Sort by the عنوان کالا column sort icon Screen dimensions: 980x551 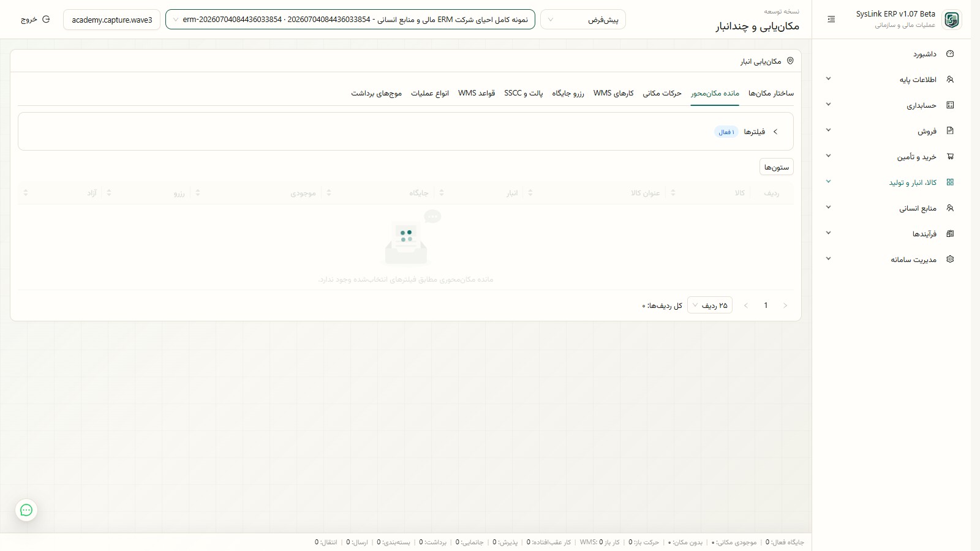530,193
